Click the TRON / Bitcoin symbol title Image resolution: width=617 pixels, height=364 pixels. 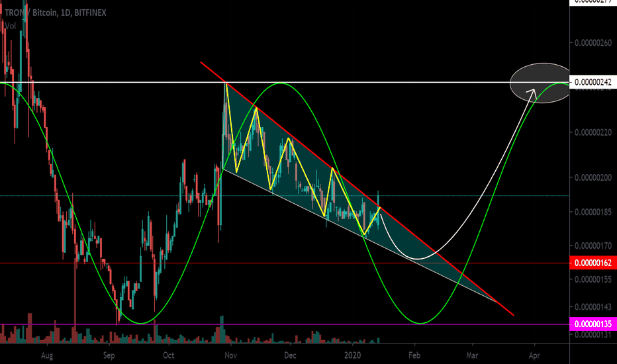[x=56, y=13]
